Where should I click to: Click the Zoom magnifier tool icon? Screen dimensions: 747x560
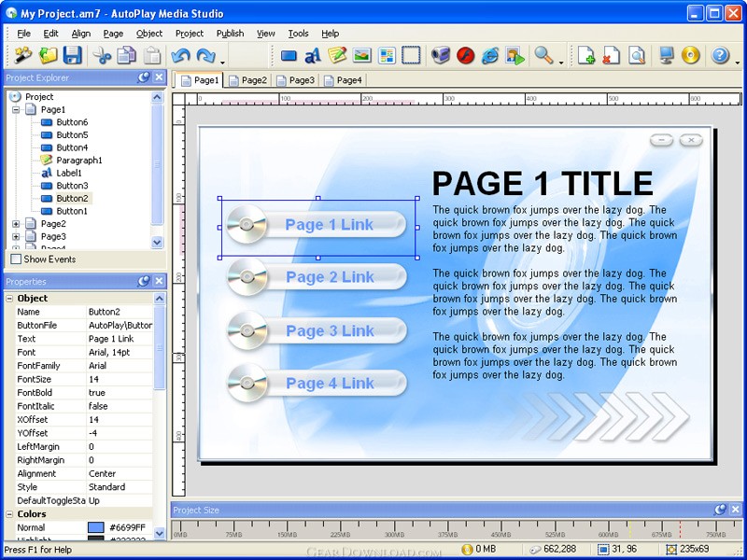(x=543, y=56)
